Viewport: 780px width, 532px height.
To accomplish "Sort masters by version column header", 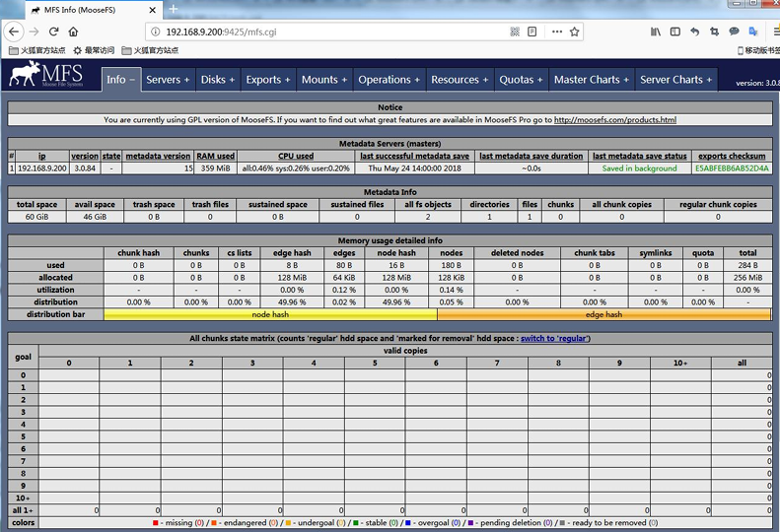I will point(85,156).
